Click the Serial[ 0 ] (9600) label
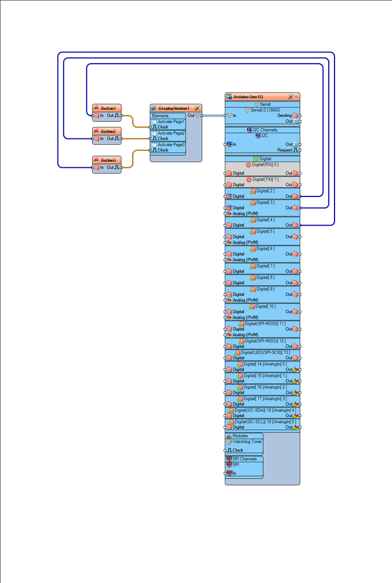This screenshot has height=583, width=392. [x=265, y=110]
